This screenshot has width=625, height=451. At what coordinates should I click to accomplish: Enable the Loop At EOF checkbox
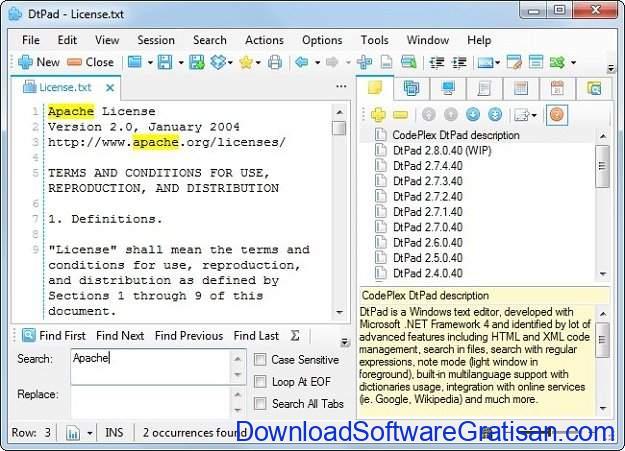[x=260, y=382]
